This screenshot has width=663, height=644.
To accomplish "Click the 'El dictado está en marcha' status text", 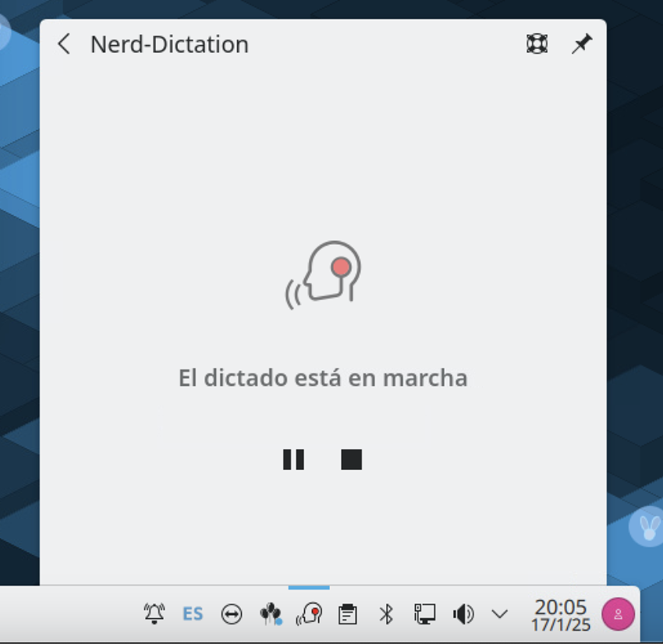I will click(323, 378).
